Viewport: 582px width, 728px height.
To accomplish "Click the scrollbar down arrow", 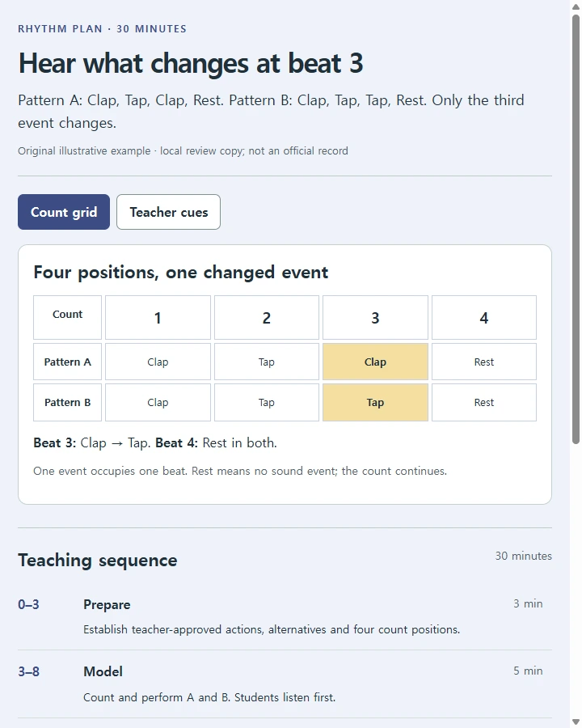I will (576, 722).
